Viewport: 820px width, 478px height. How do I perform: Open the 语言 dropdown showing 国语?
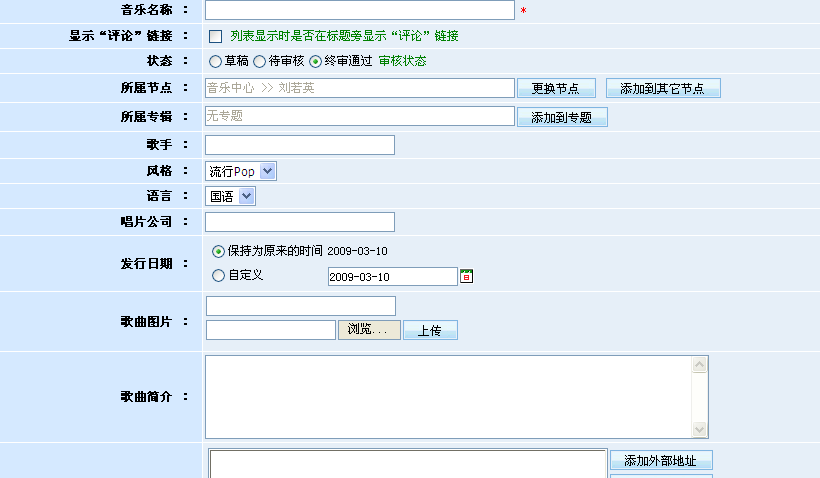[x=230, y=196]
